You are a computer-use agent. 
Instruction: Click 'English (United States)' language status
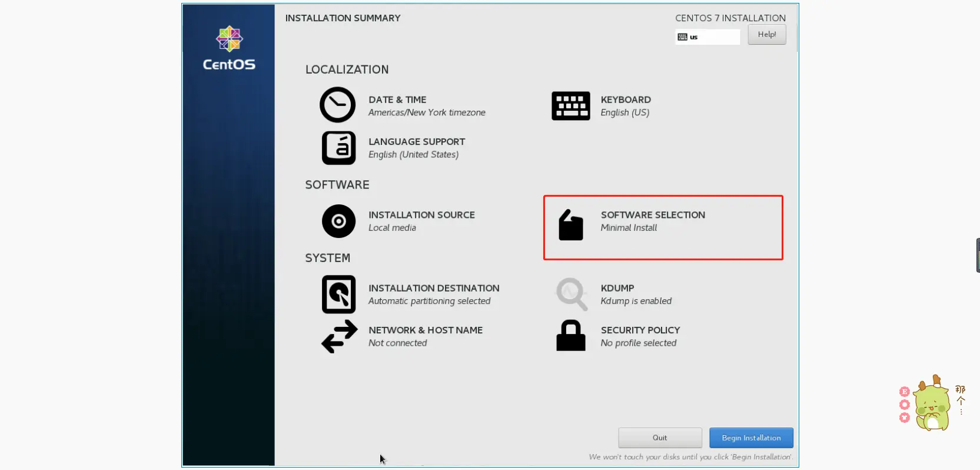(x=413, y=154)
